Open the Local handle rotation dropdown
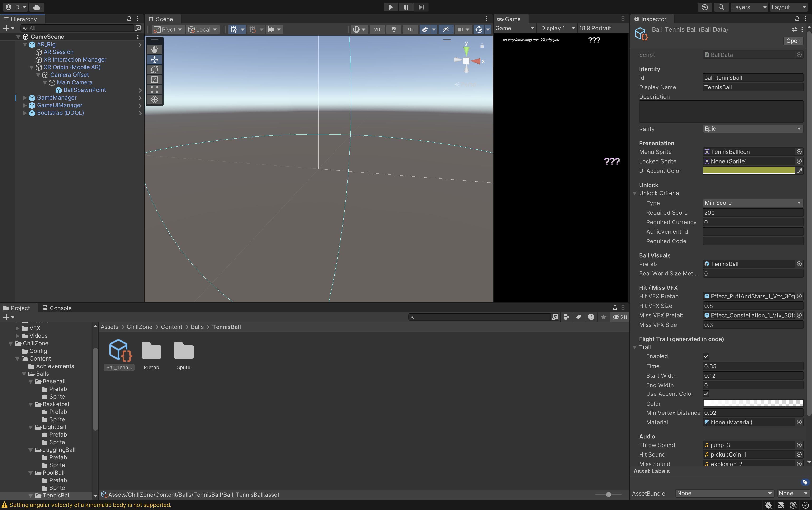Screen dimensions: 812x510 tap(202, 29)
